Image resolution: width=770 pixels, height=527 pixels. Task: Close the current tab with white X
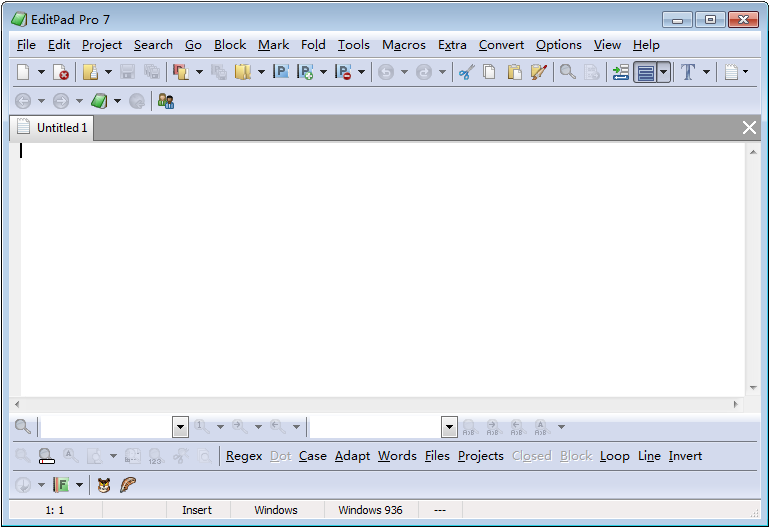coord(749,128)
